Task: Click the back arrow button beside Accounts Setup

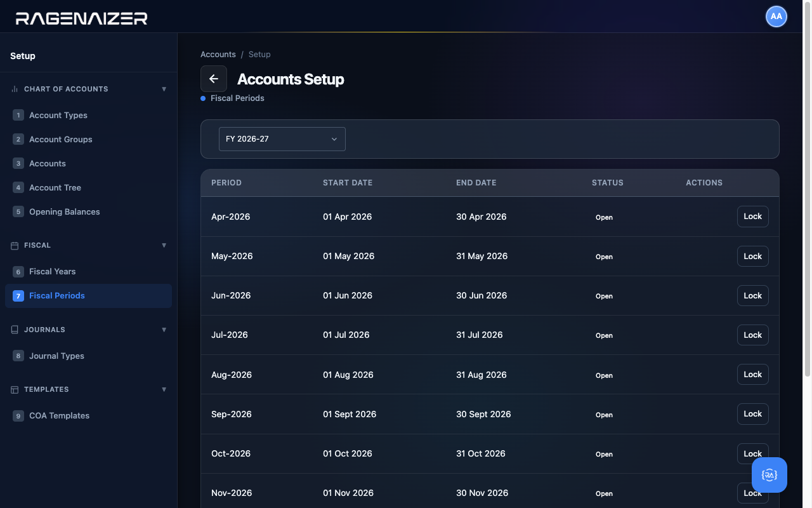Action: tap(214, 79)
